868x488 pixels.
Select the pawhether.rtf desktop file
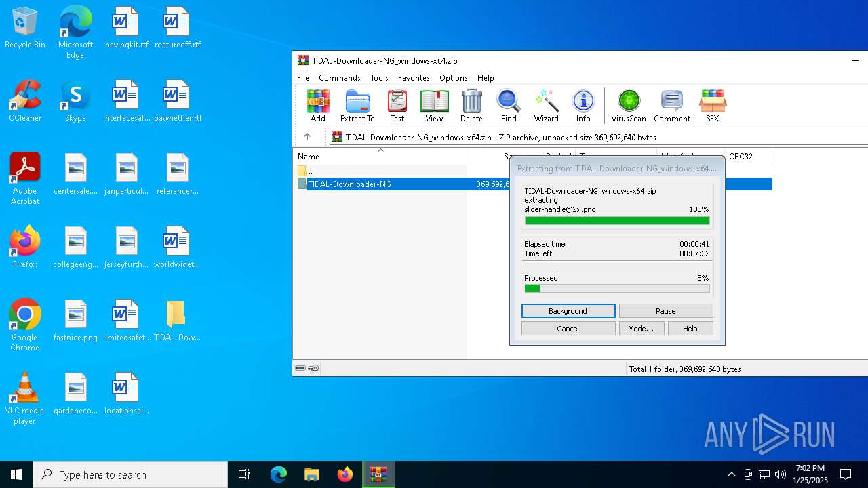(177, 102)
